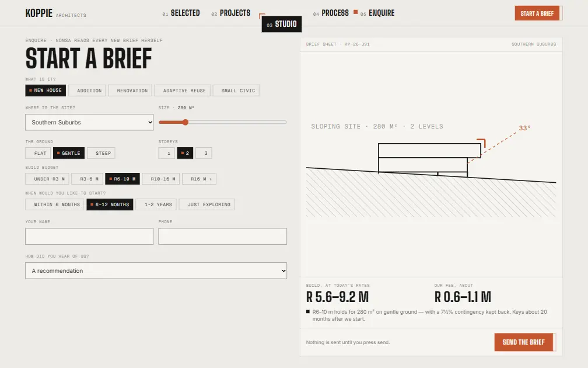Screen dimensions: 588x368
Task: Set storeys to 3
Action: point(204,153)
